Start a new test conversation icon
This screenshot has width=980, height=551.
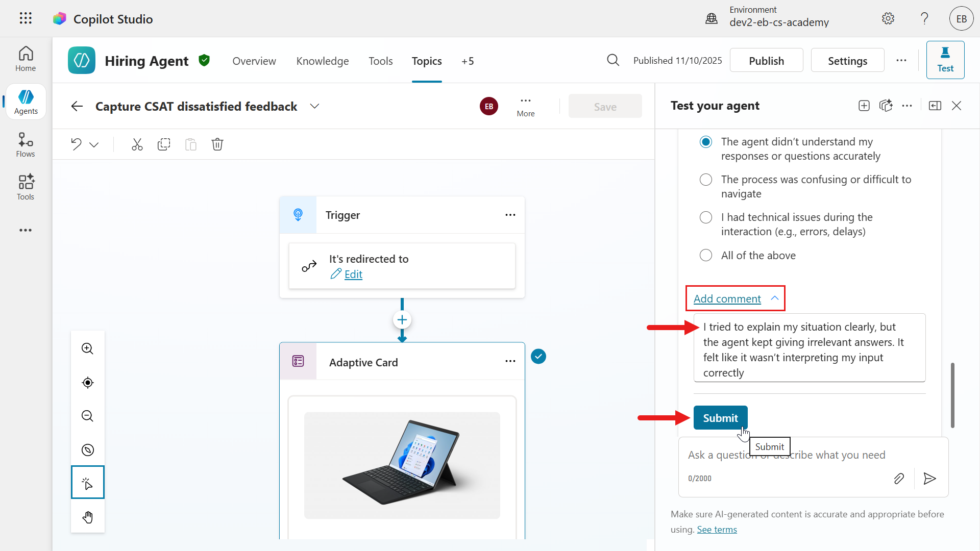864,106
